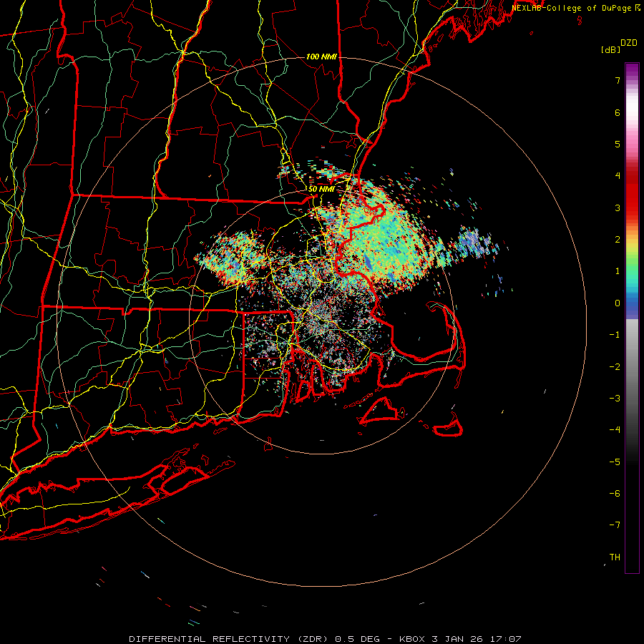644x644 pixels.
Task: Select the 1 value on color scale
Action: pos(618,271)
